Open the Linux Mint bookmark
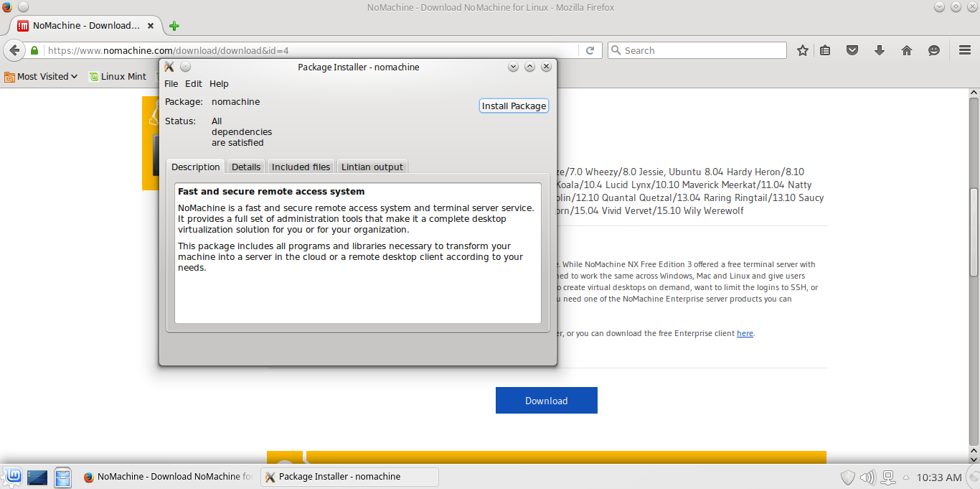Image resolution: width=980 pixels, height=489 pixels. coord(118,76)
